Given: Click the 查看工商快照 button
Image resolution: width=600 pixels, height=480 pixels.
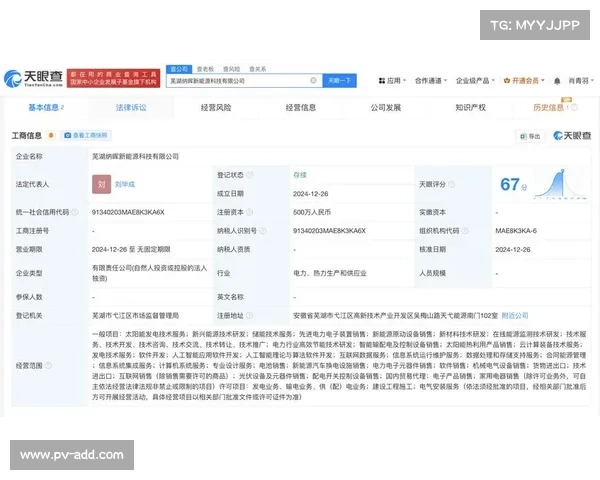Looking at the screenshot, I should pos(86,135).
